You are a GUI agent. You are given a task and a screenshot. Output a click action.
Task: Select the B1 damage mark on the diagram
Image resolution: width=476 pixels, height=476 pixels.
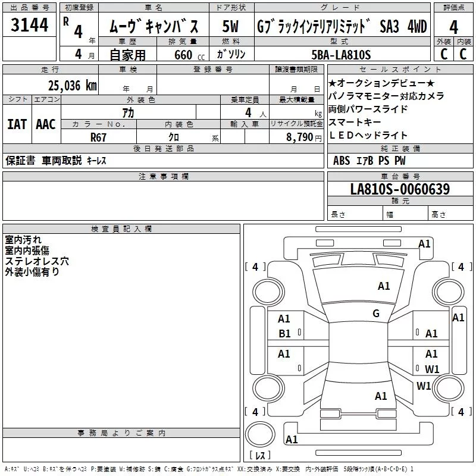coord(284,334)
